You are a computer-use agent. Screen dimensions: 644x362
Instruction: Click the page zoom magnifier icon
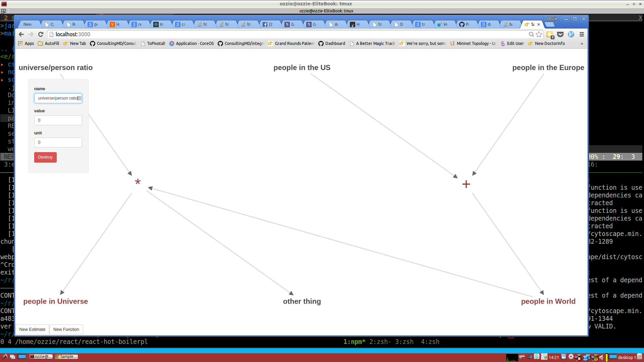[531, 34]
